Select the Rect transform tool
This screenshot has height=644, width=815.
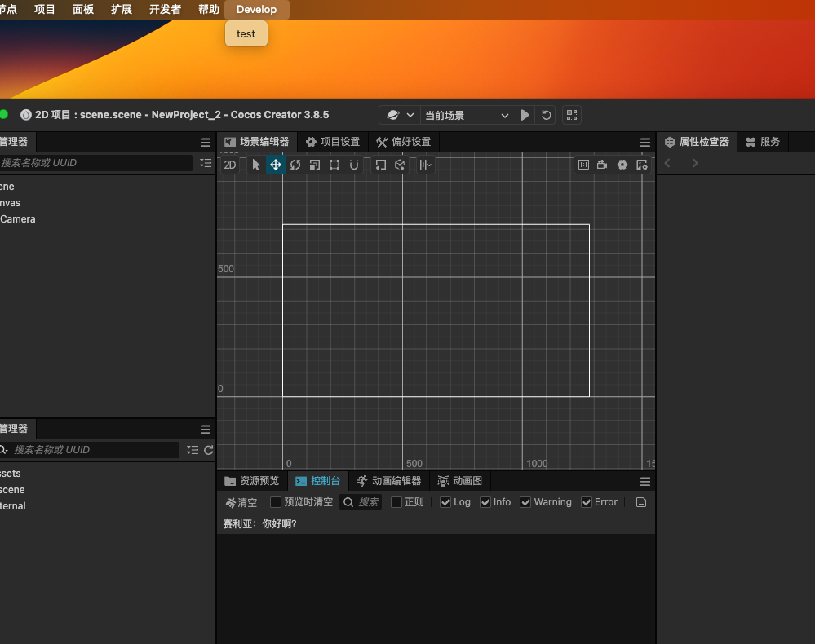point(334,165)
